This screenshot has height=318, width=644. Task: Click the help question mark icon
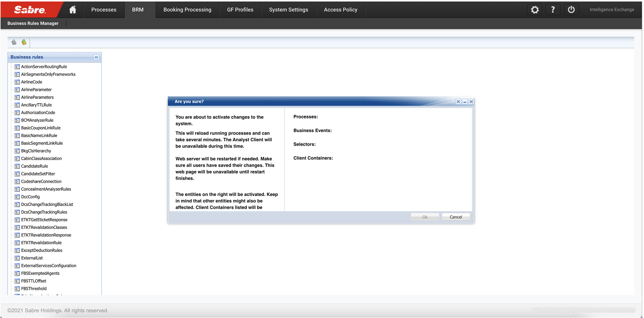(x=553, y=10)
